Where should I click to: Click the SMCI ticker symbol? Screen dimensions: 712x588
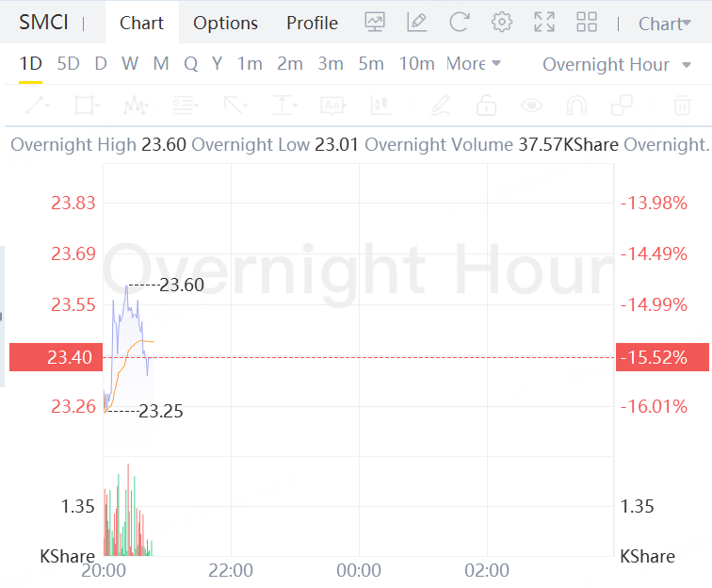(x=43, y=23)
